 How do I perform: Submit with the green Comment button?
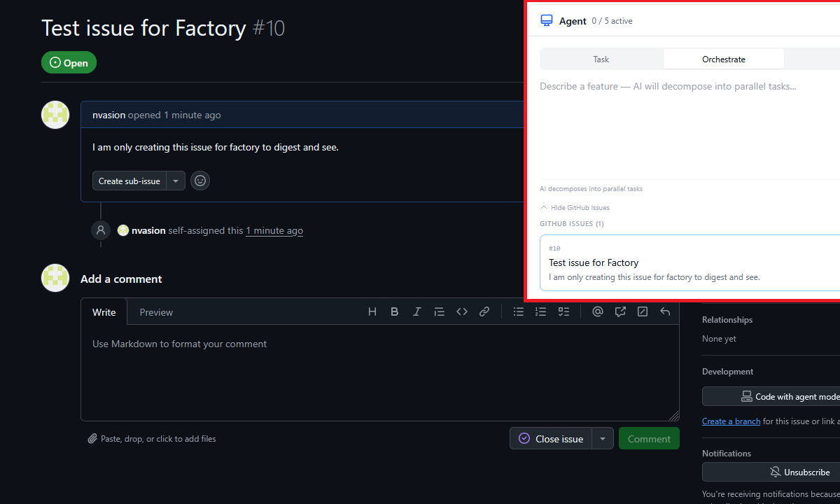(x=649, y=439)
